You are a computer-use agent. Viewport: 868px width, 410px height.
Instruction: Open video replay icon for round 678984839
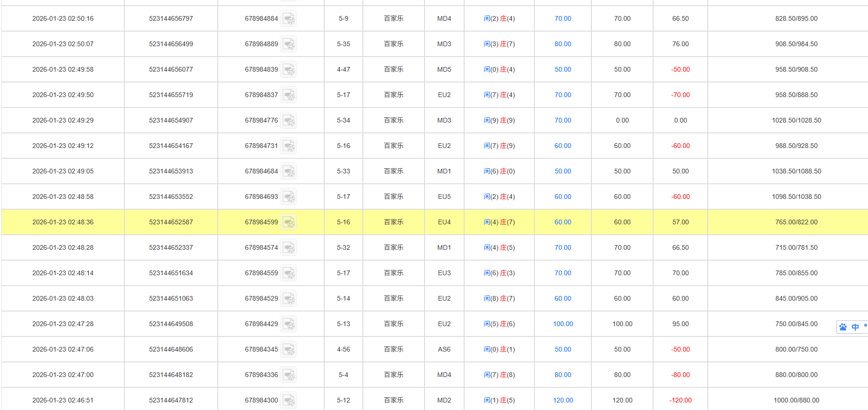click(x=288, y=70)
